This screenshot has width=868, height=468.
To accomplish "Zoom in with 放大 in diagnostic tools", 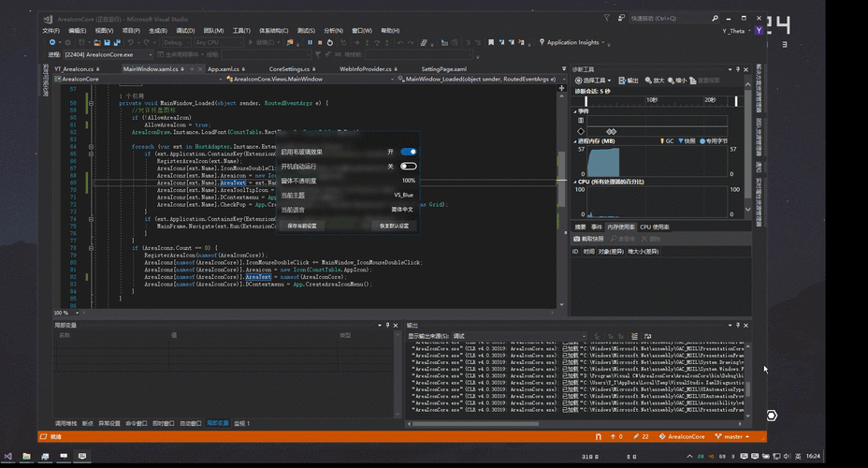I will 655,80.
